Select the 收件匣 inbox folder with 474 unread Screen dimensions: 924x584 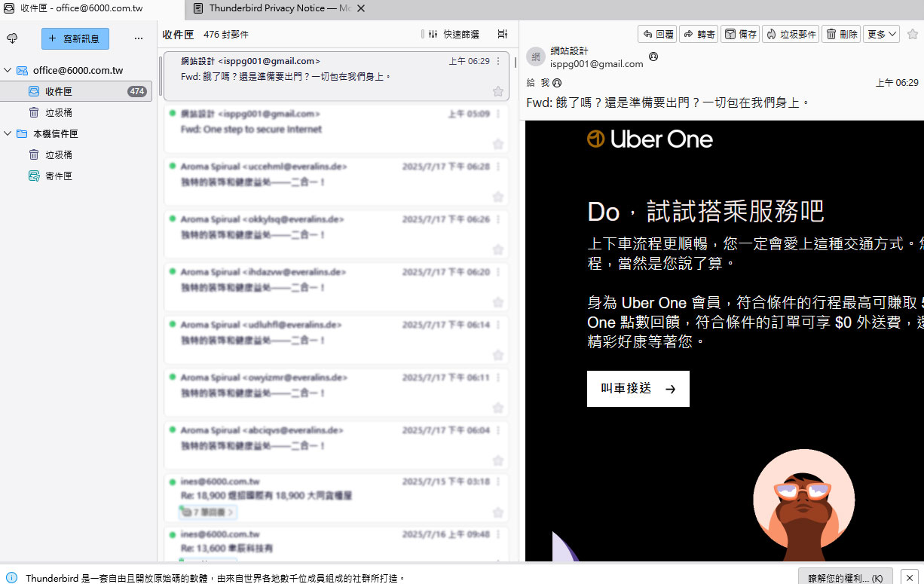tap(77, 91)
